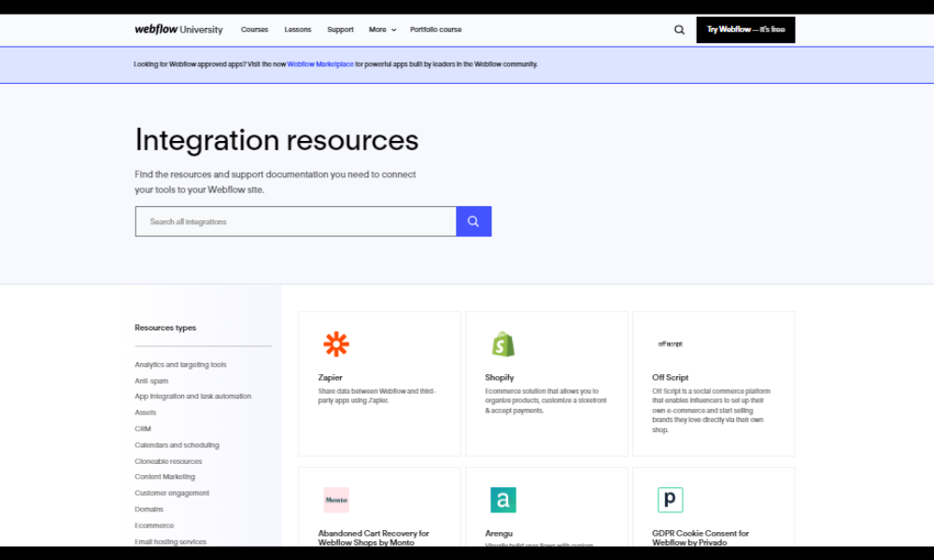Open the Shopify card title

pos(499,377)
